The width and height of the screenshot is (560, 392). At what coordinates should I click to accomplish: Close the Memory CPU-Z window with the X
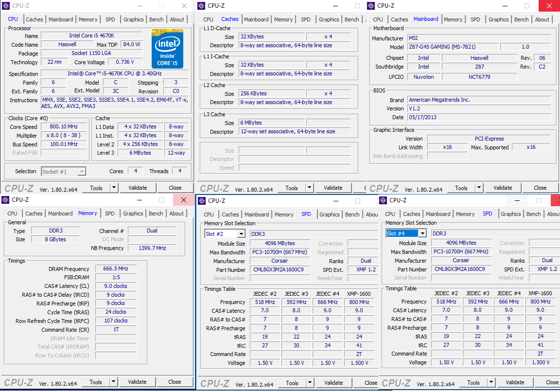coord(184,200)
